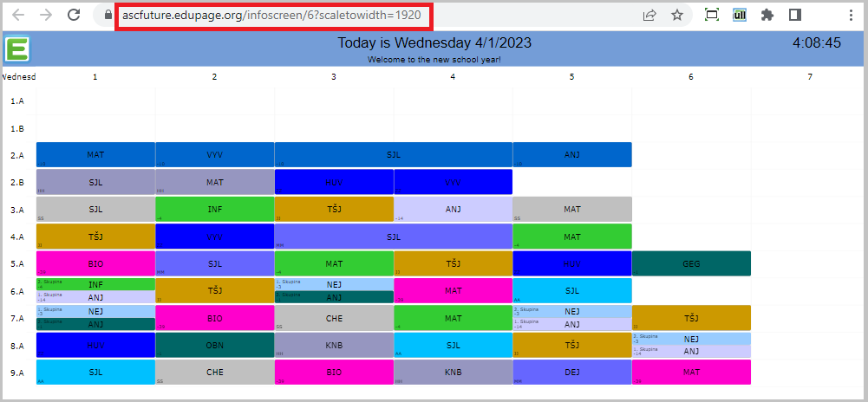The width and height of the screenshot is (868, 402).
Task: Select the OBN lesson in row 8.A
Action: pos(215,345)
